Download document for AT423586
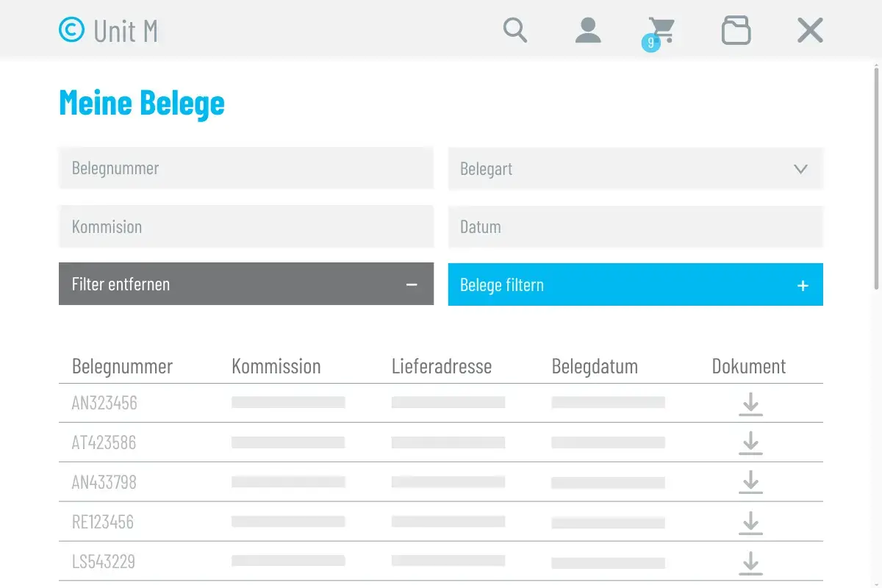The height and width of the screenshot is (588, 882). pos(750,443)
